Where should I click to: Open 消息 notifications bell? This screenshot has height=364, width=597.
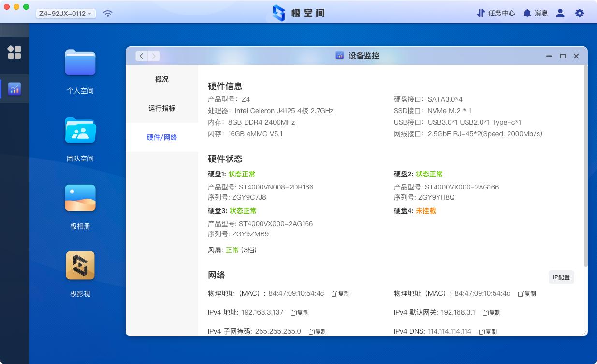click(x=536, y=13)
